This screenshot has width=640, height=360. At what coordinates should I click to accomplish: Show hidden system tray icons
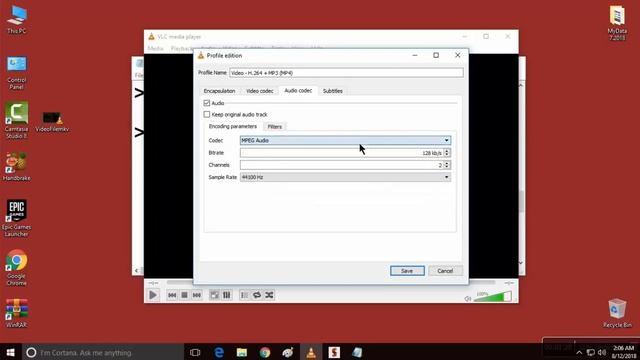coord(579,352)
